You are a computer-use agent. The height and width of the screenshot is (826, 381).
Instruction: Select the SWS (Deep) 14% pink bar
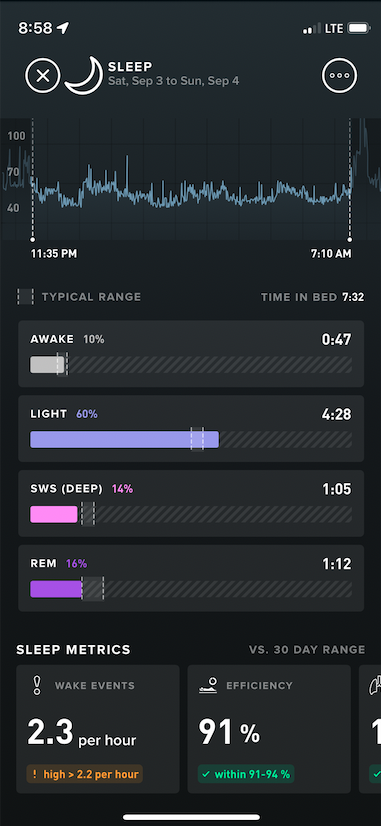coord(54,514)
